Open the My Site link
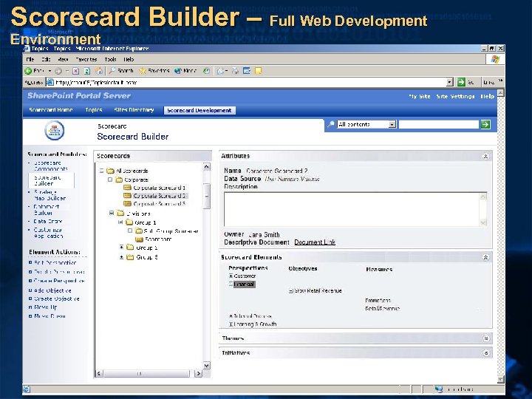 [x=420, y=96]
